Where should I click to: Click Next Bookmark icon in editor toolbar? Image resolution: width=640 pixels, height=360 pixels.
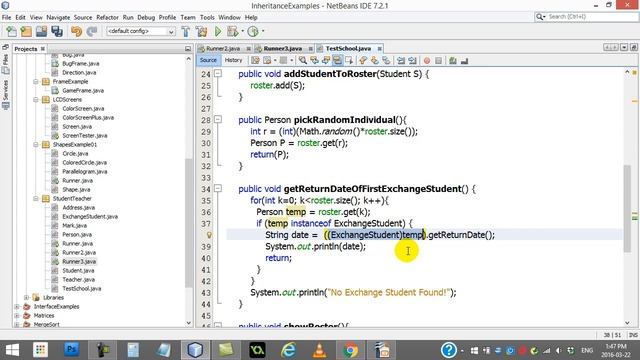click(374, 61)
